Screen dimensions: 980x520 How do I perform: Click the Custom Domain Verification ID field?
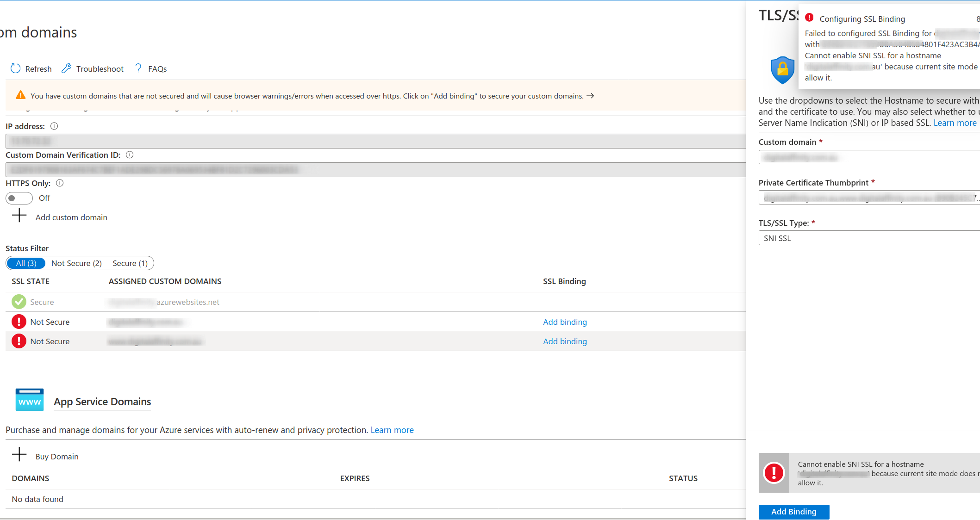tap(376, 169)
